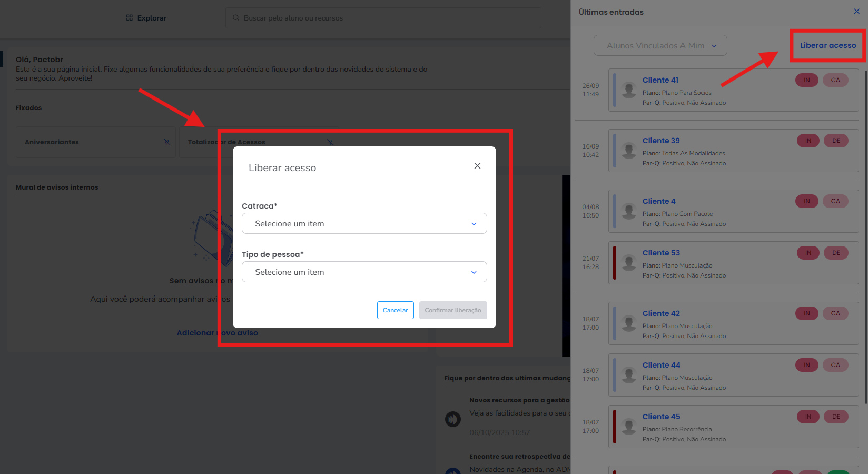Click the CA badge for Cliente 42
Viewport: 868px width, 474px height.
[835, 313]
